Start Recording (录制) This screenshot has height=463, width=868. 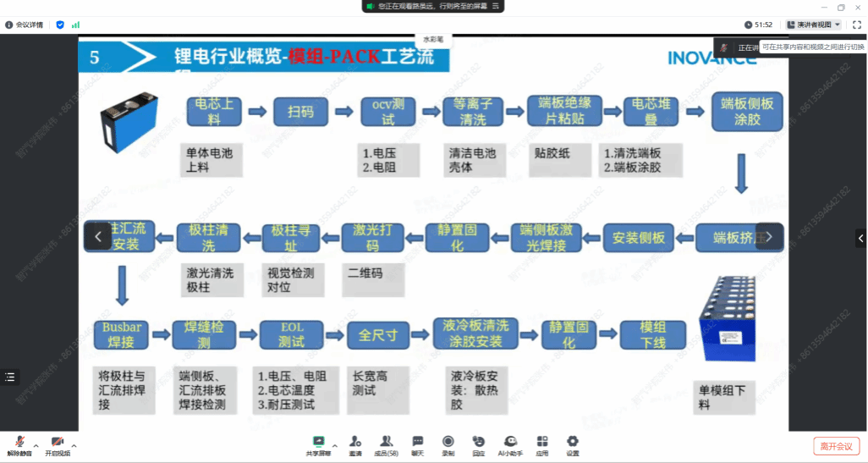click(x=448, y=445)
